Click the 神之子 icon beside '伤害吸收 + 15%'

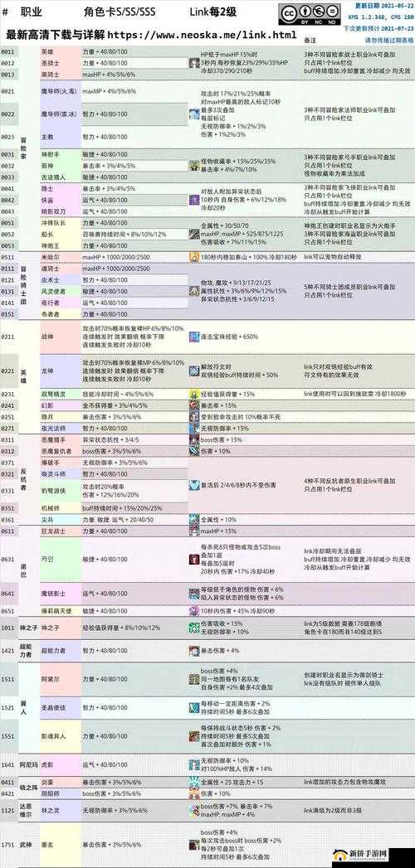point(194,628)
